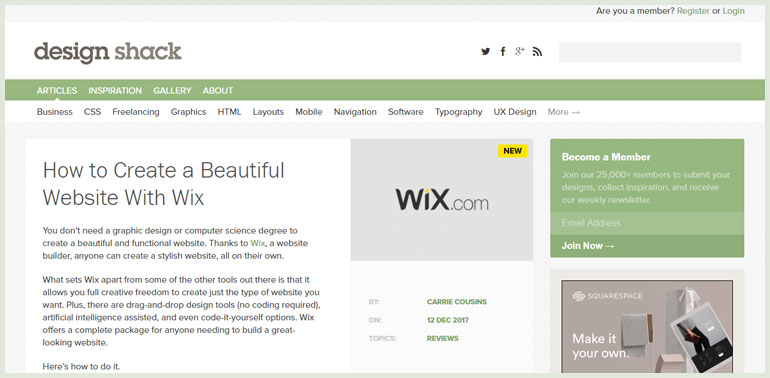Select the Business category
The image size is (770, 378).
(x=55, y=112)
